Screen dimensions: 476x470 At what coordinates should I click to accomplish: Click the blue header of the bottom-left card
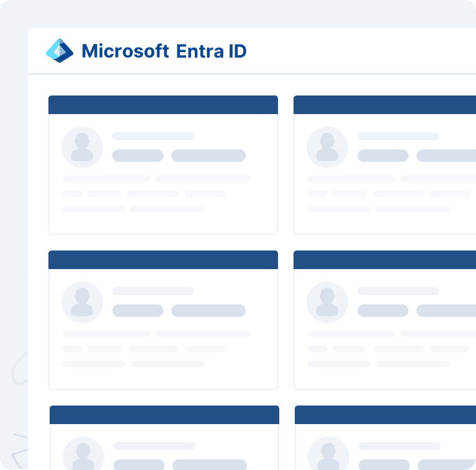pyautogui.click(x=164, y=415)
